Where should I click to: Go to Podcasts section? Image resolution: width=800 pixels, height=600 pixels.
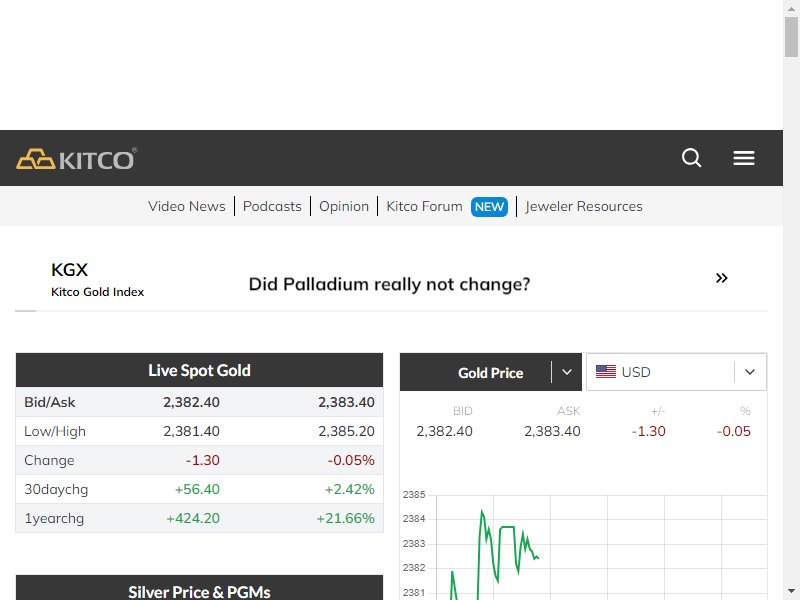(x=272, y=206)
